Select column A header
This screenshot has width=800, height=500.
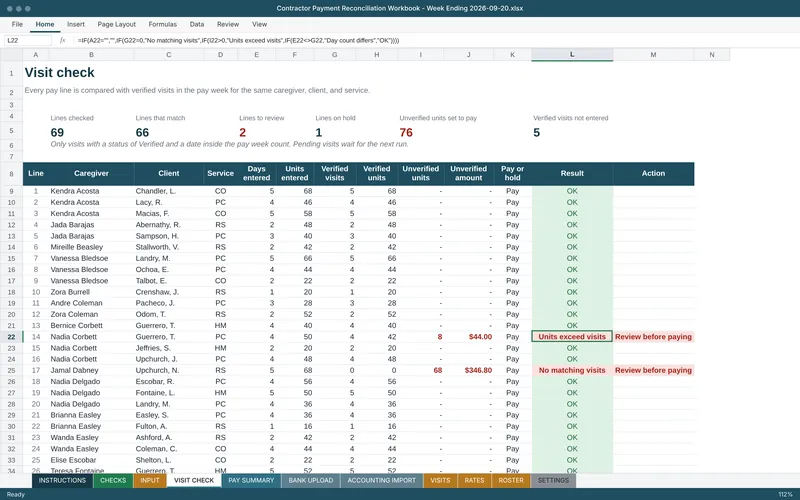point(36,55)
